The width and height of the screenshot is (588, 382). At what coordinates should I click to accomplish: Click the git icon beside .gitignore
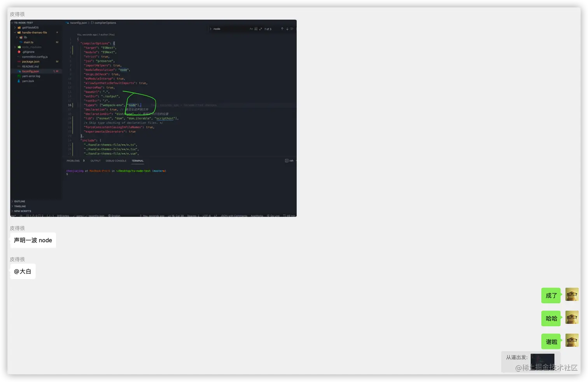(19, 52)
